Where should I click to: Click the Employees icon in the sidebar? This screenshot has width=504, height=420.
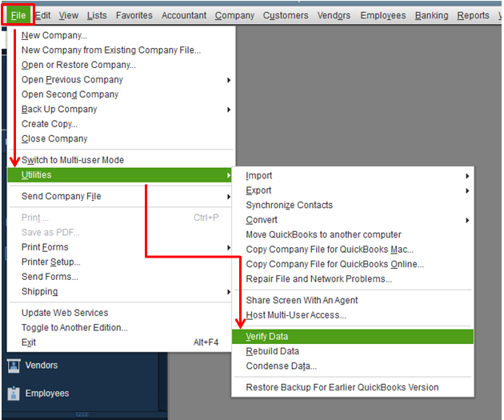[x=14, y=394]
